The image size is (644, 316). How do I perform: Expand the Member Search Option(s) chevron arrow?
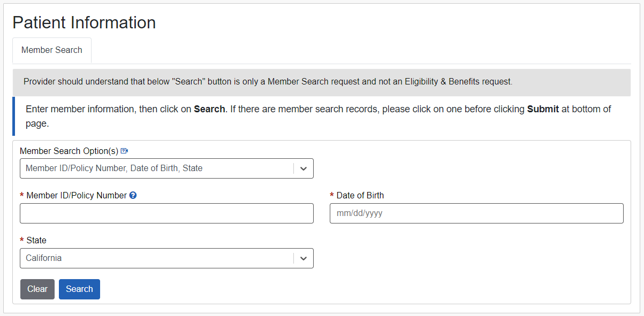(x=304, y=168)
